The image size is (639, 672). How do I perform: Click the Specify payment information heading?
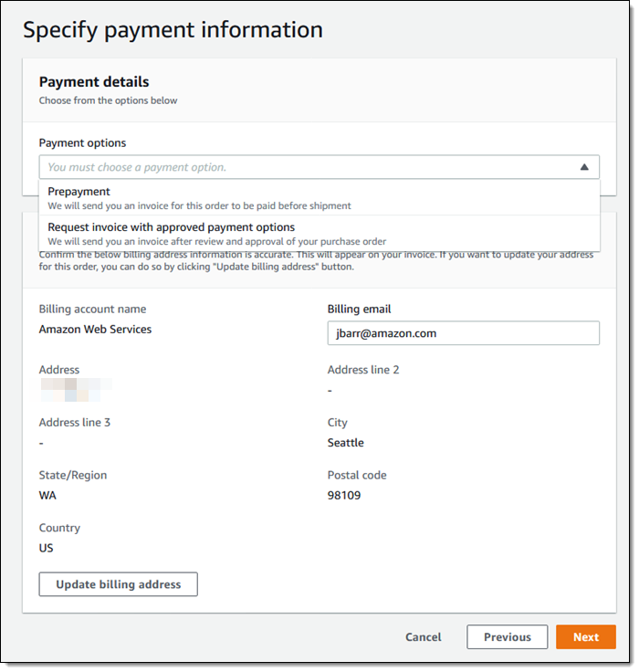pyautogui.click(x=173, y=29)
